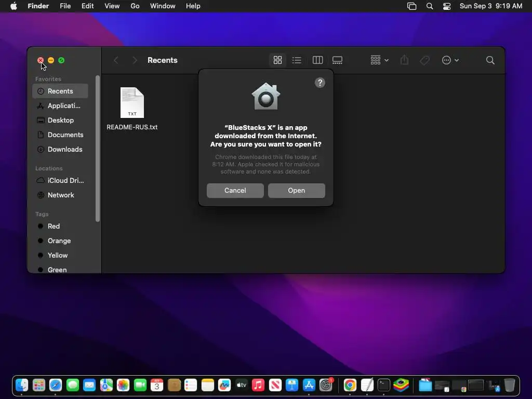532x399 pixels.
Task: Open News from the Dock
Action: (x=275, y=385)
